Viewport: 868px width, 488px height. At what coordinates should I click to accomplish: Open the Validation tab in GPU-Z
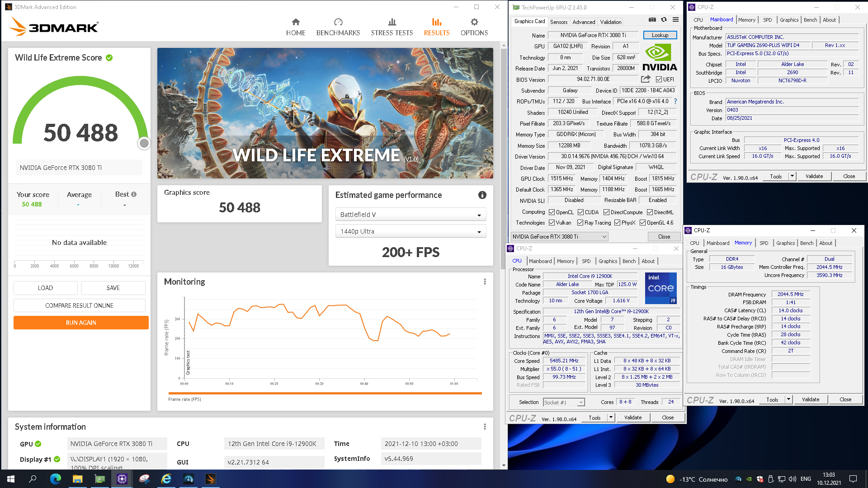click(611, 22)
